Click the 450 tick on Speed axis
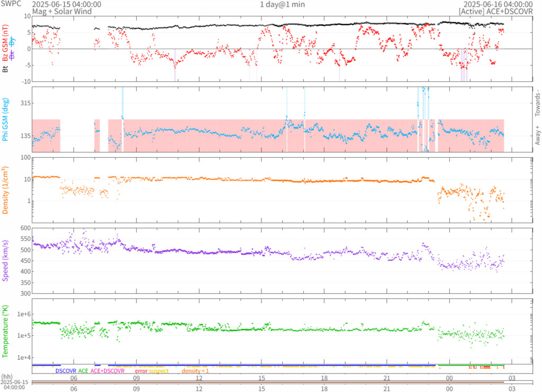 [25, 261]
